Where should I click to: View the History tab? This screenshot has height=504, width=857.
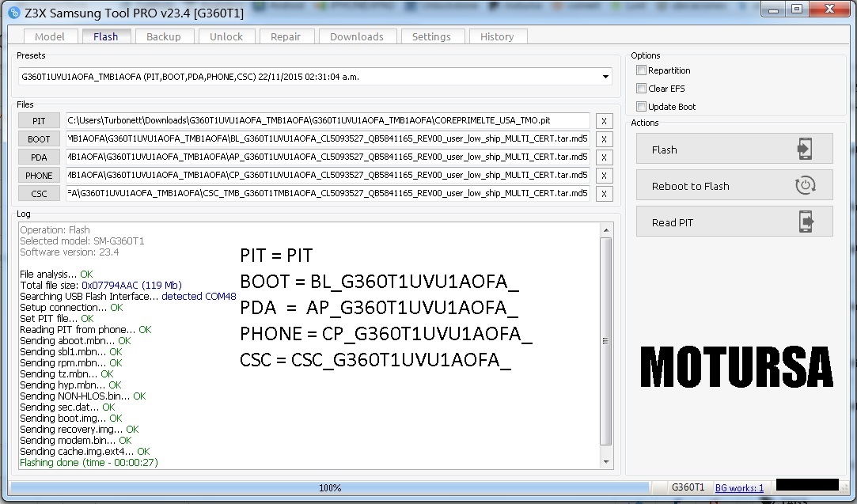click(497, 36)
